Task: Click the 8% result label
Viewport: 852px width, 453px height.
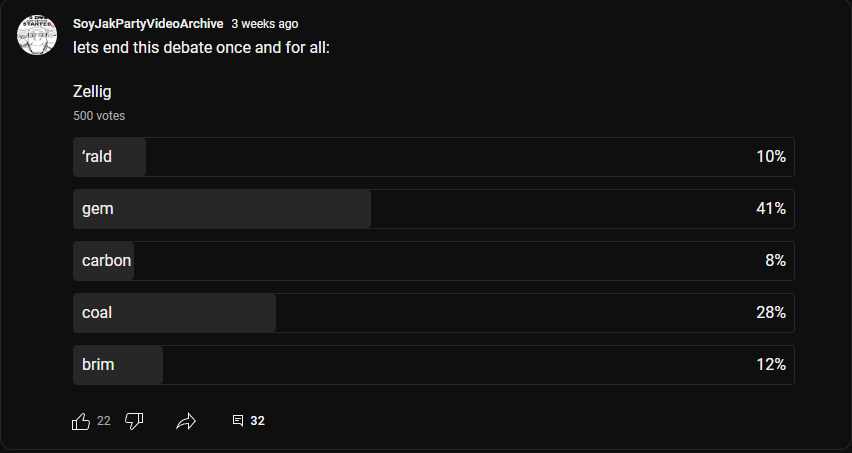Action: 775,261
